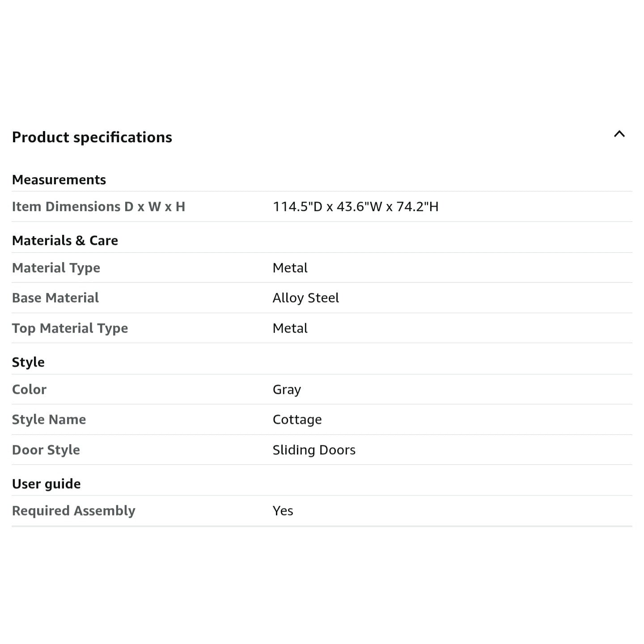Click the Alloy Steel value
This screenshot has height=644, width=644.
coord(305,298)
